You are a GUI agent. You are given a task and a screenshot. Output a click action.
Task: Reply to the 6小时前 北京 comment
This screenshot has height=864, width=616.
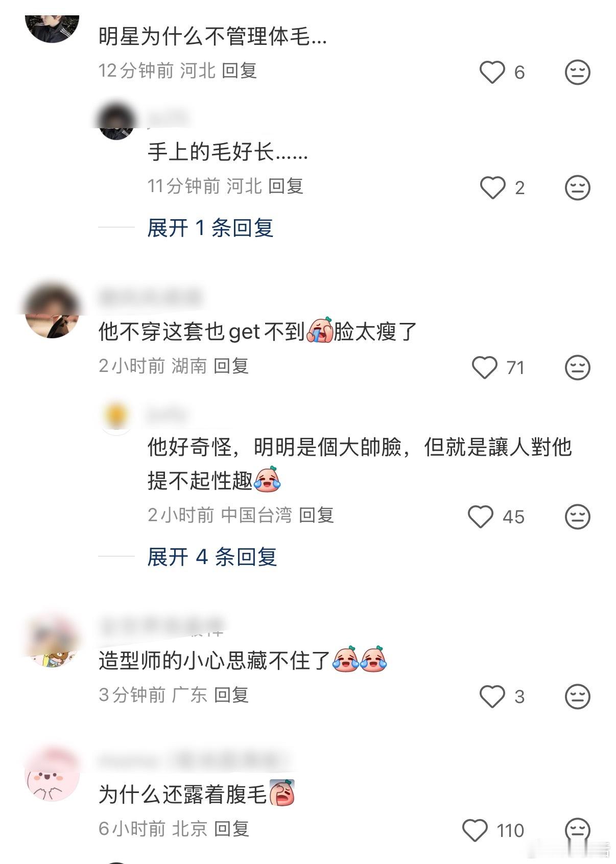click(x=231, y=829)
